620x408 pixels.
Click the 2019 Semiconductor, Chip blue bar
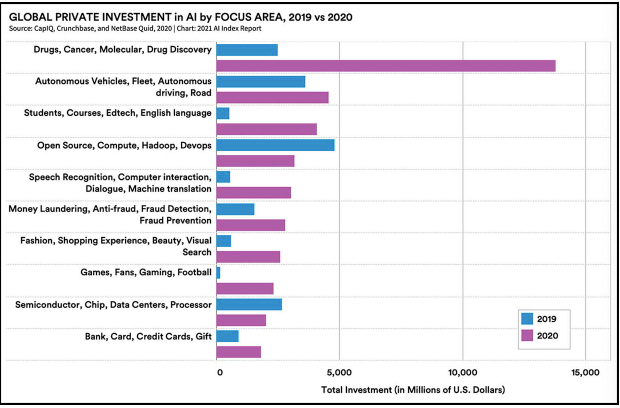(x=249, y=304)
